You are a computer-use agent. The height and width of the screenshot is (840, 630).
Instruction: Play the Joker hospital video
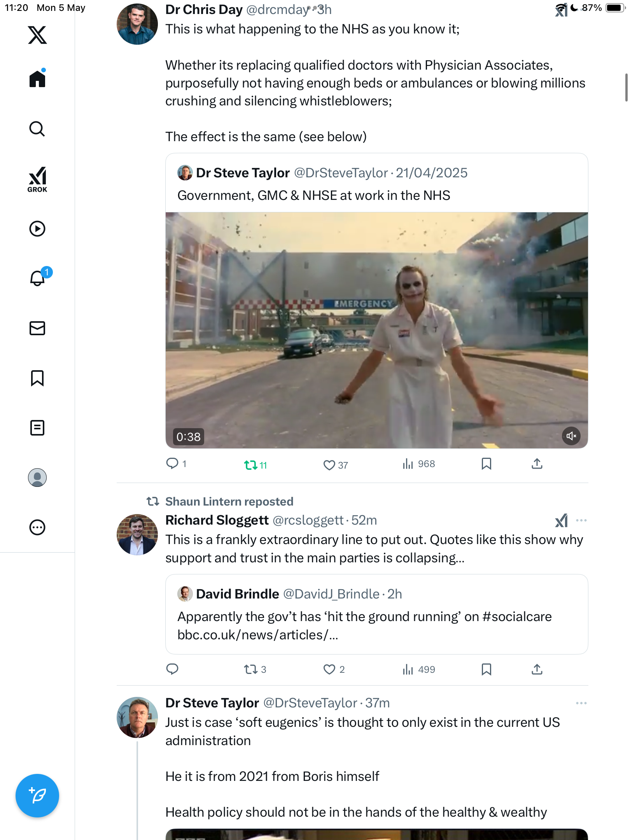(376, 330)
